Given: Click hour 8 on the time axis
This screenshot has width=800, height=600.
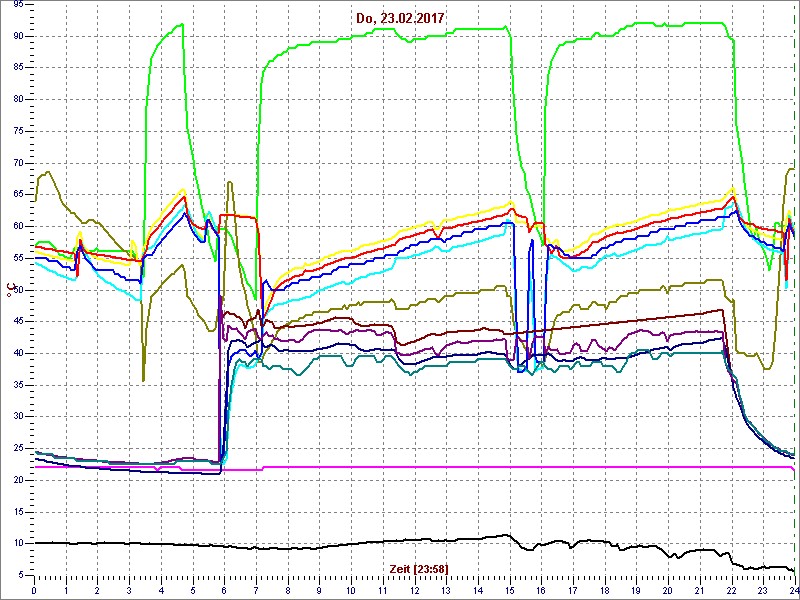Looking at the screenshot, I should coord(288,591).
